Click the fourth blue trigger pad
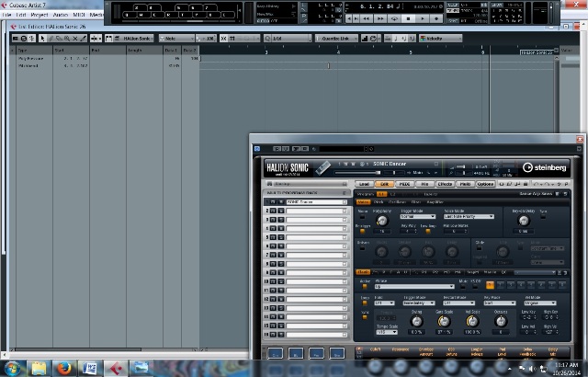The height and width of the screenshot is (377, 588). click(x=337, y=353)
